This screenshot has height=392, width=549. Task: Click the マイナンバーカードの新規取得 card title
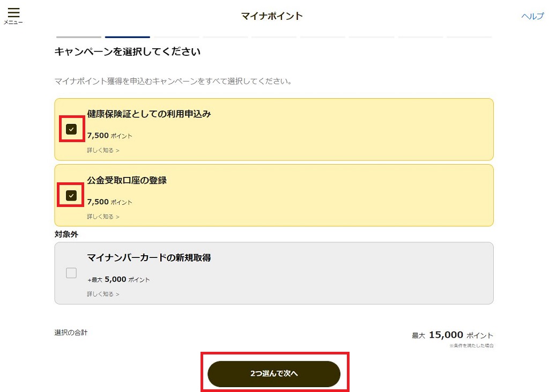149,257
